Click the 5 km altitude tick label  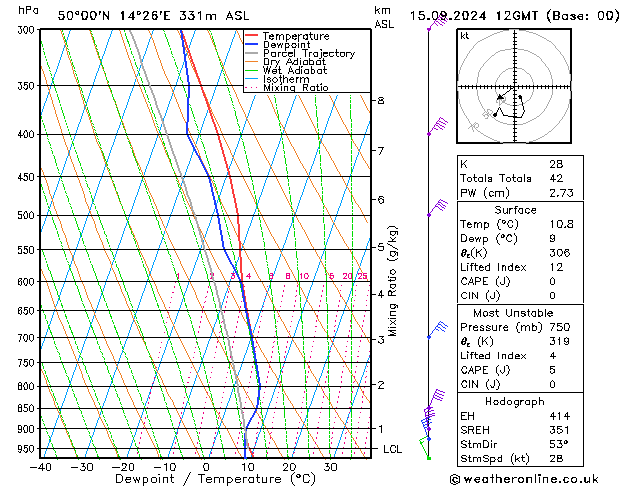pos(381,247)
